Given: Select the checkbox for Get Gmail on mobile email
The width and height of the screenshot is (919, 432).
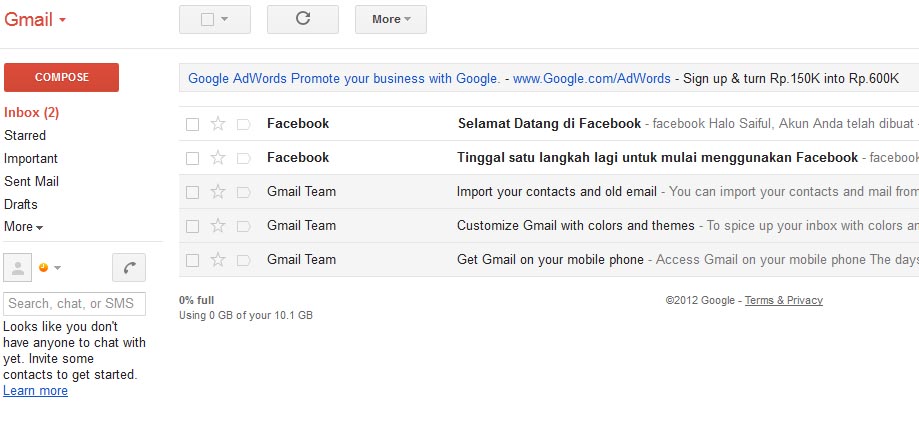Looking at the screenshot, I should pyautogui.click(x=192, y=260).
